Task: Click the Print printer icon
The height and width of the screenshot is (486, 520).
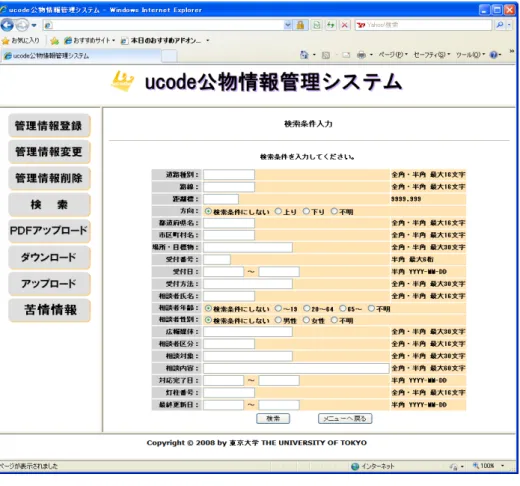Action: coord(361,55)
